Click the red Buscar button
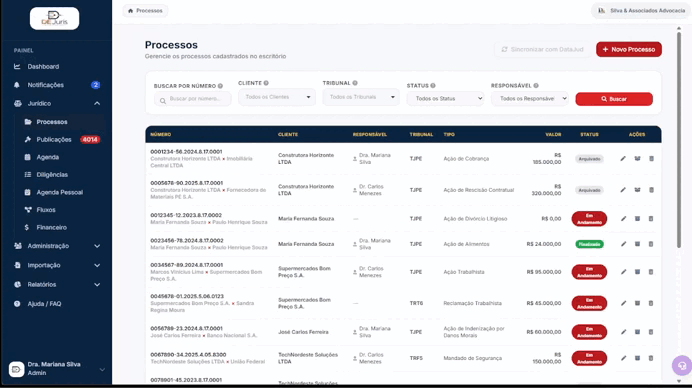Screen dimensions: 692x388 (614, 99)
